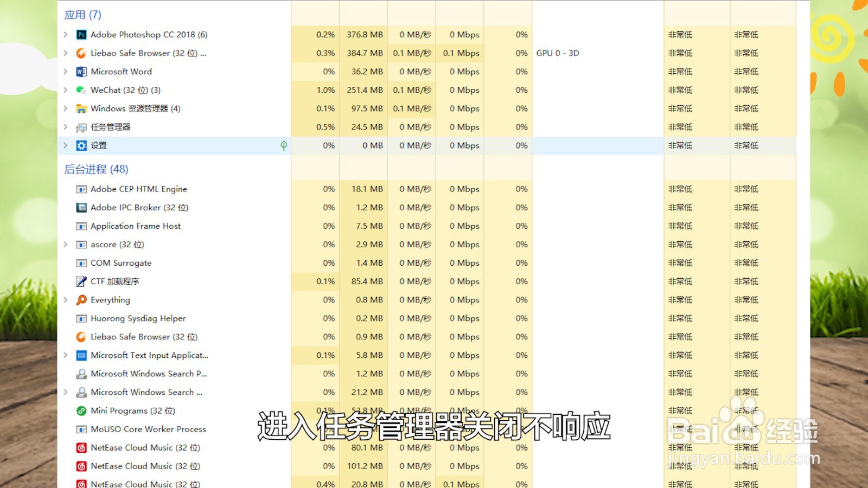Click the Adobe Photoshop CC 2018 icon

[x=81, y=35]
